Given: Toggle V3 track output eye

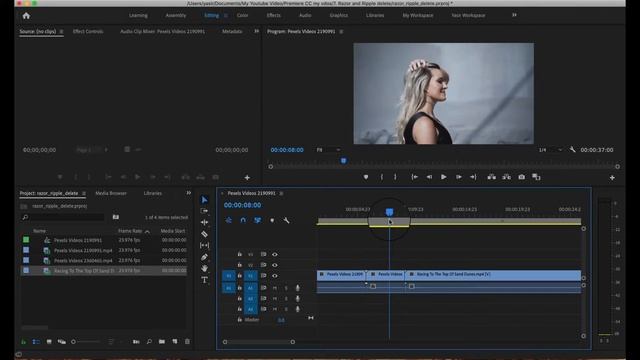Looking at the screenshot, I should tap(275, 254).
